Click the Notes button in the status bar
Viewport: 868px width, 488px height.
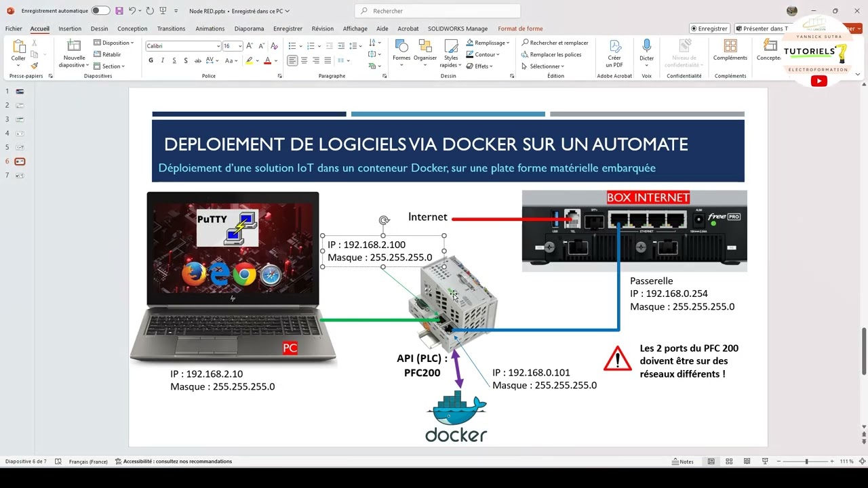(x=683, y=462)
